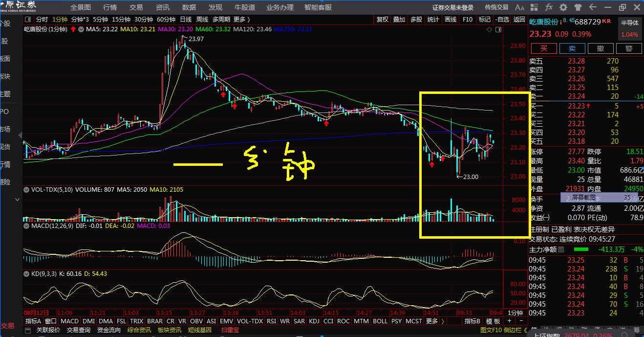Click the 卖 sell button
This screenshot has width=644, height=337.
(x=572, y=48)
